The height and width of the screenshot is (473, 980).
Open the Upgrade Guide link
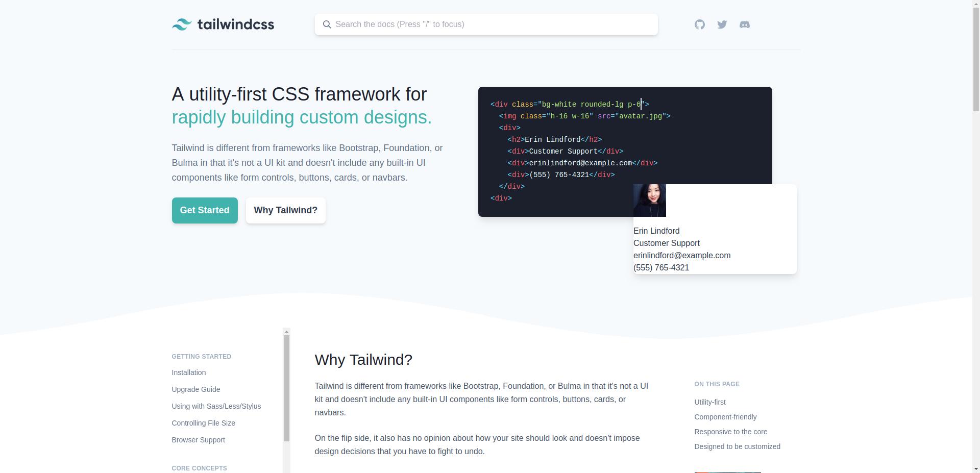pos(196,389)
